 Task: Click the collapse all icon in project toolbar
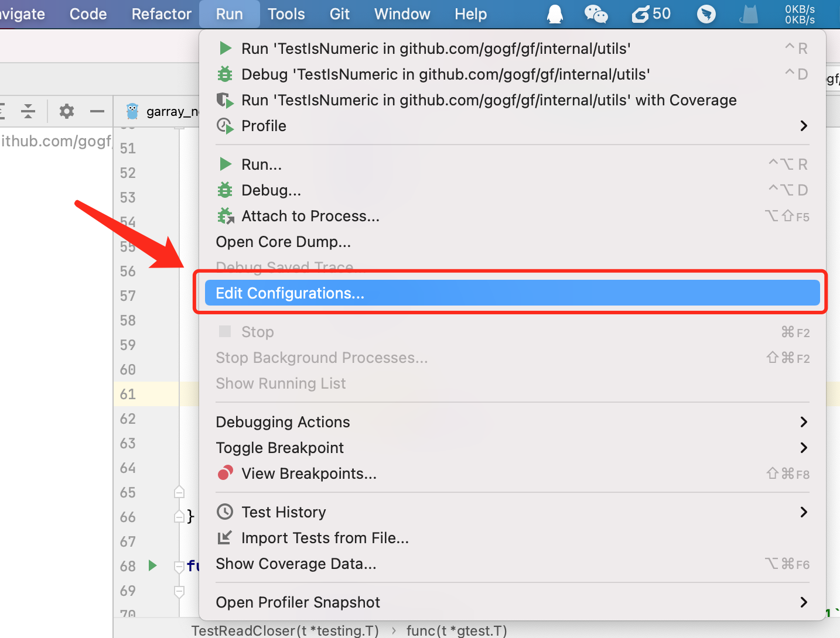(x=28, y=111)
